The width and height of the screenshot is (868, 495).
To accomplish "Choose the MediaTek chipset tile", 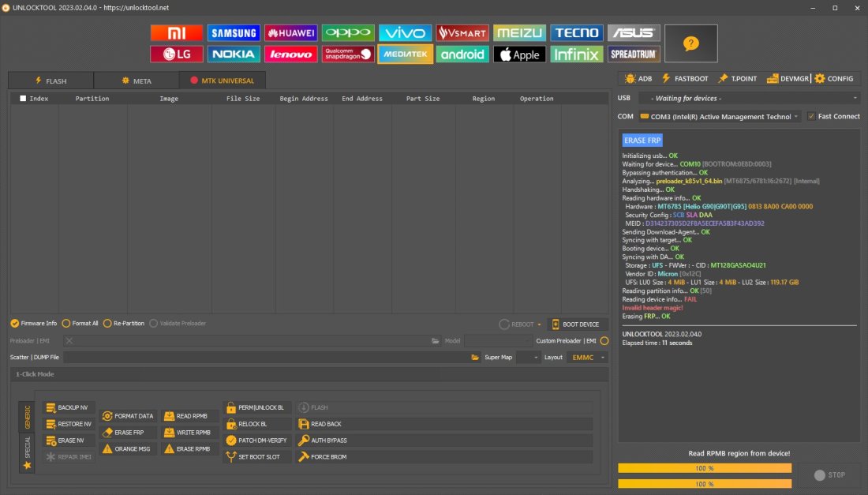I will click(406, 54).
